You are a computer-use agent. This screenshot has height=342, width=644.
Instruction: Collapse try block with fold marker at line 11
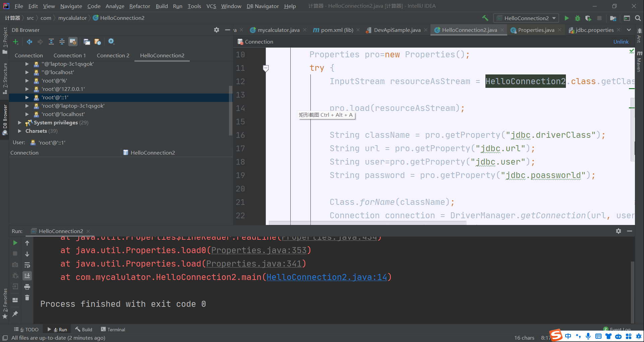[266, 68]
